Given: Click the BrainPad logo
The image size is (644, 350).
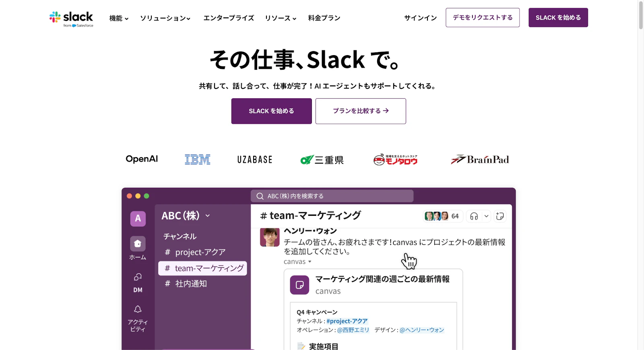Looking at the screenshot, I should 480,159.
